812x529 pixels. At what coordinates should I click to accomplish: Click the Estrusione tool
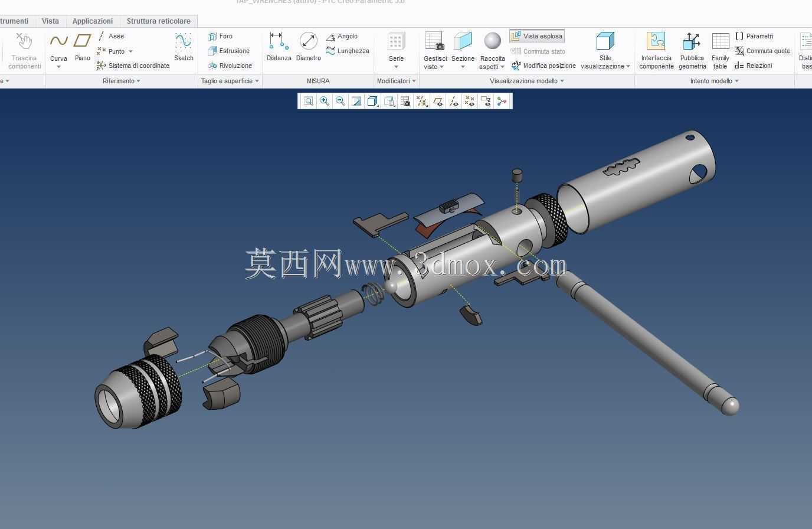[x=228, y=51]
